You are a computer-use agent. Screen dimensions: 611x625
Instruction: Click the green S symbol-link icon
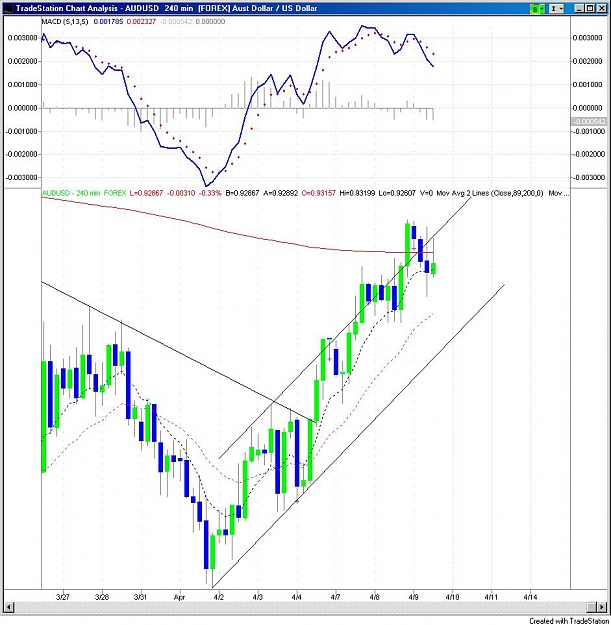(536, 8)
